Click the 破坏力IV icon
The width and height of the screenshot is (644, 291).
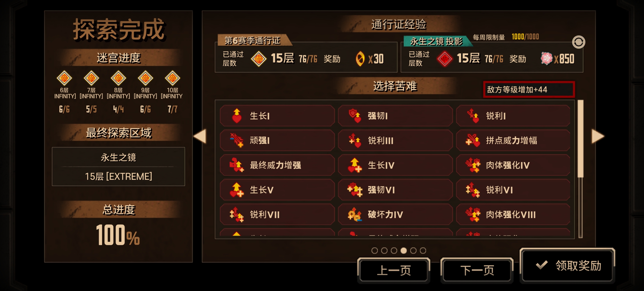[x=355, y=214]
